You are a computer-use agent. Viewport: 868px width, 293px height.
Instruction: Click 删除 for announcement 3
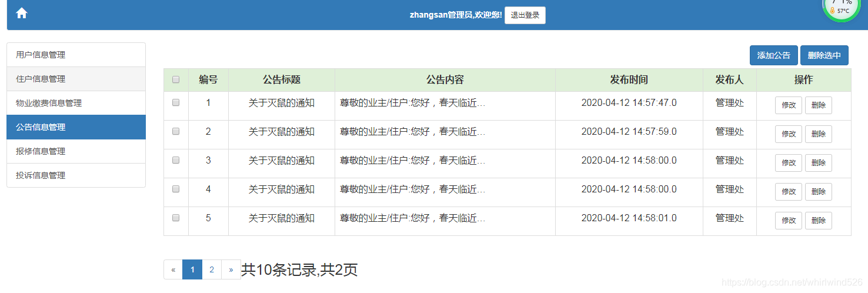(818, 163)
